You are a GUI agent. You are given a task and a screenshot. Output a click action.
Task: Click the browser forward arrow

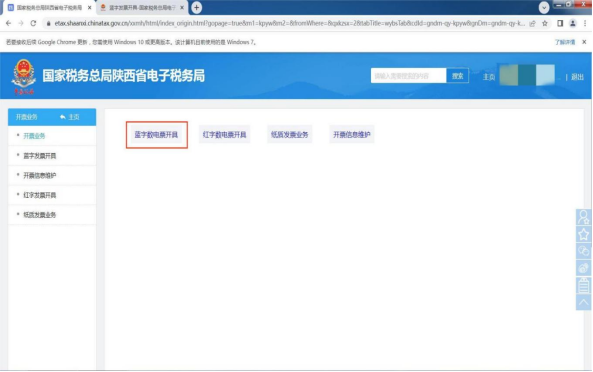pos(21,23)
